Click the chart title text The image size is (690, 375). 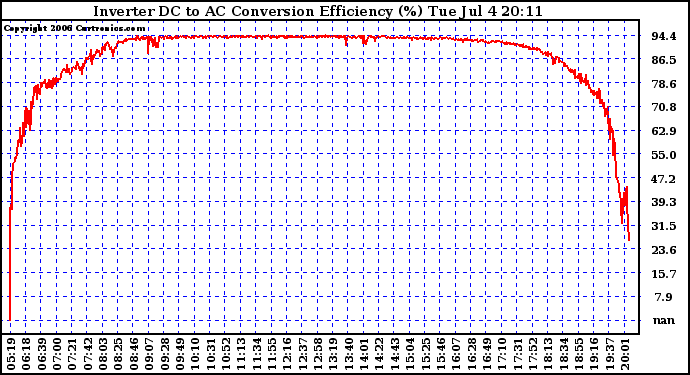[x=318, y=11]
